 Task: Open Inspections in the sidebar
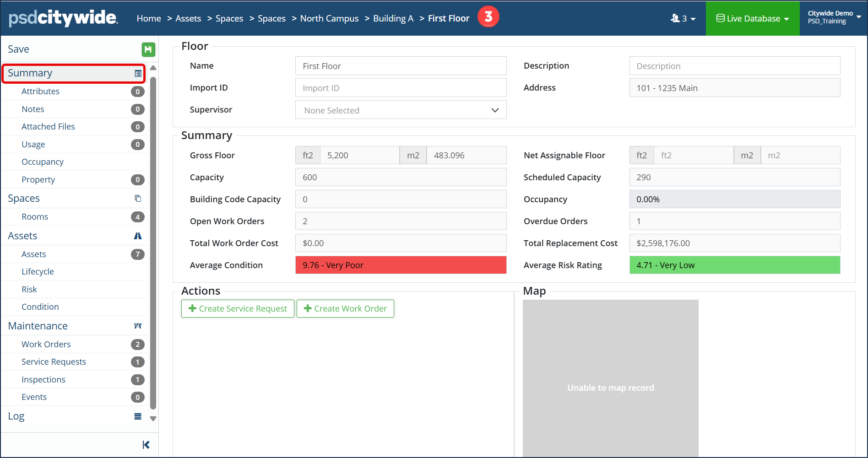(43, 380)
